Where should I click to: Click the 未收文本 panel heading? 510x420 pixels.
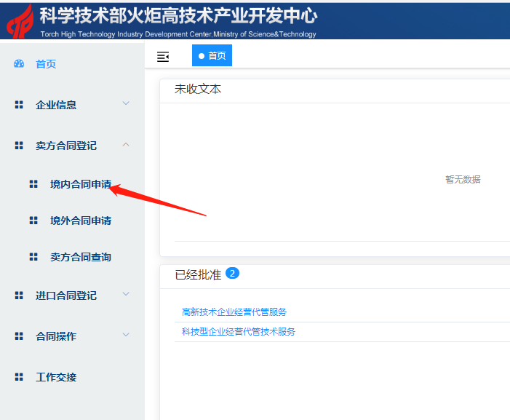198,89
